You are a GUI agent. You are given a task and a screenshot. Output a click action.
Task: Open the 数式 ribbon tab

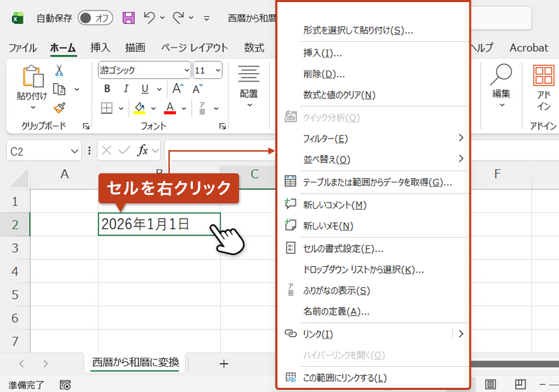(x=254, y=48)
